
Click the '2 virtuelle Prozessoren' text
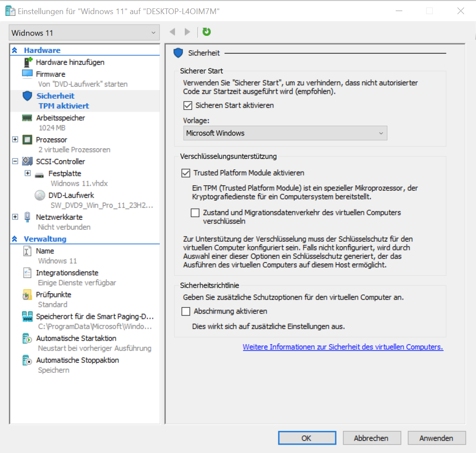tap(74, 150)
